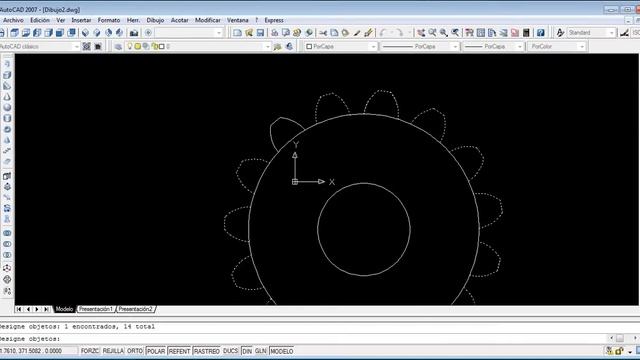
Task: Click the Cut scissors icon
Action: tap(323, 33)
